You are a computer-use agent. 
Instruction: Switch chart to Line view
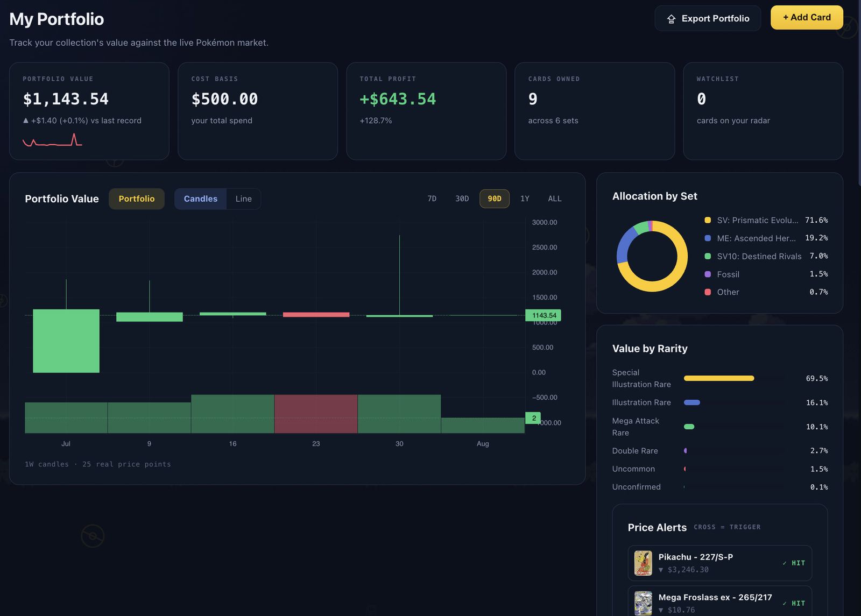pos(244,199)
